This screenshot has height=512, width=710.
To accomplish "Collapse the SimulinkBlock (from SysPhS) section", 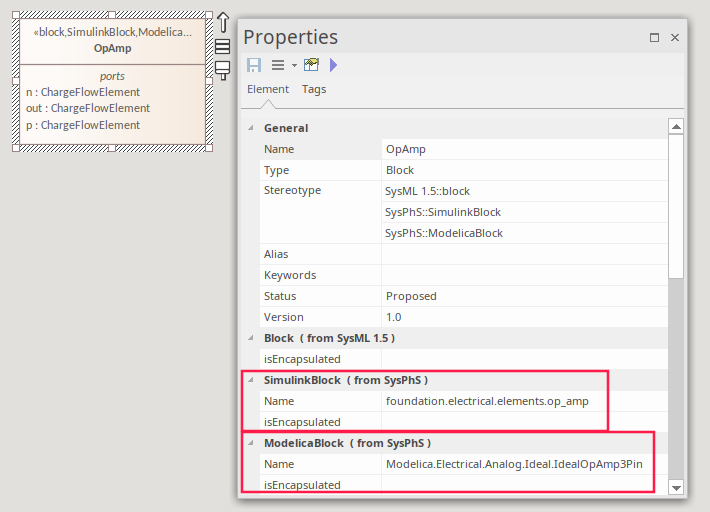I will click(250, 380).
